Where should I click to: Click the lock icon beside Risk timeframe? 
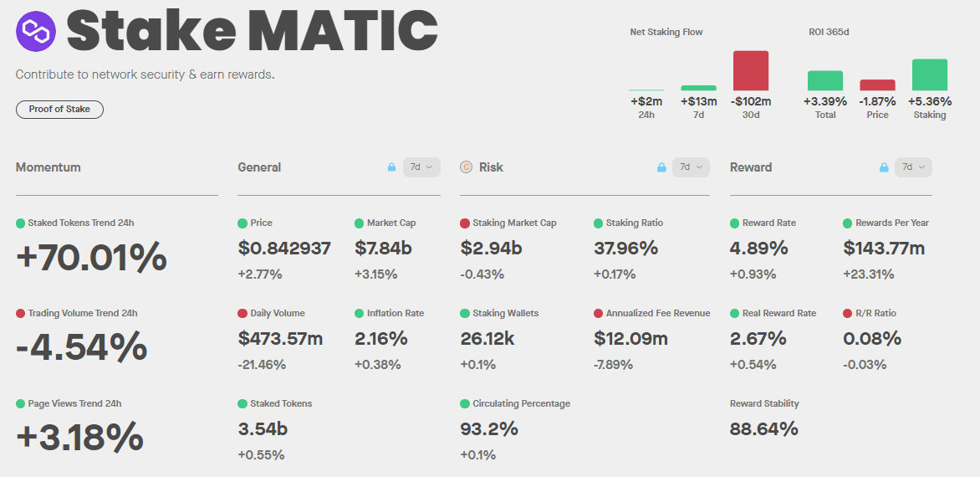point(661,167)
